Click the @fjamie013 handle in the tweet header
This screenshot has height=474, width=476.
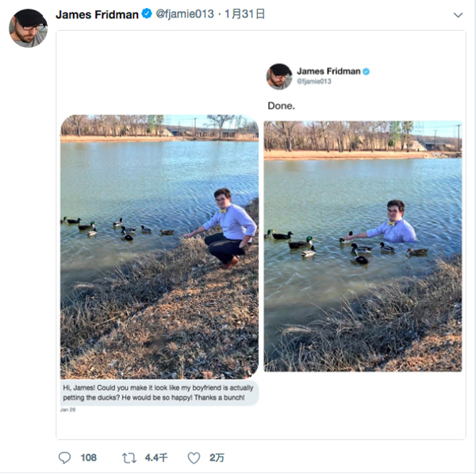point(185,15)
